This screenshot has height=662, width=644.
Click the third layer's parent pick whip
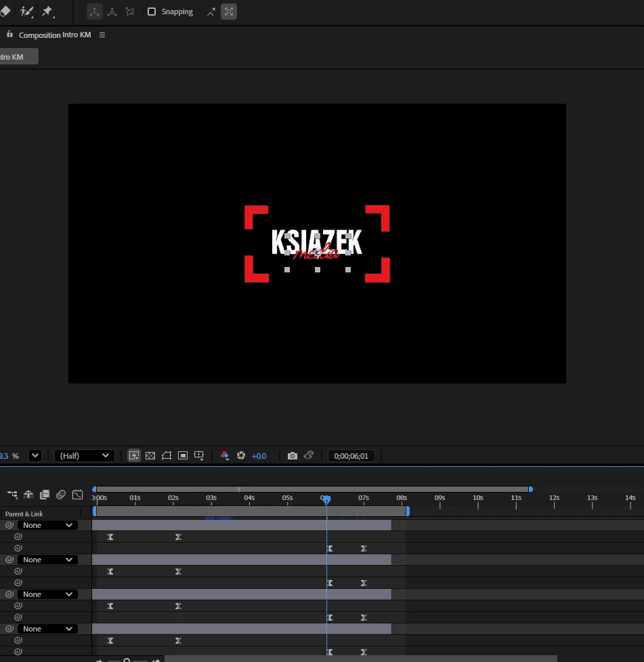[9, 594]
